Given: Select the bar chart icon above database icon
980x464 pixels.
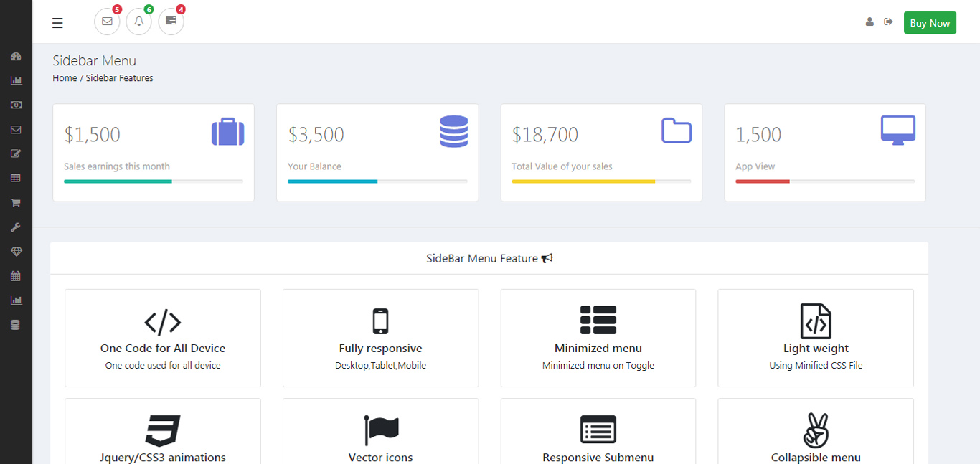Looking at the screenshot, I should (16, 300).
